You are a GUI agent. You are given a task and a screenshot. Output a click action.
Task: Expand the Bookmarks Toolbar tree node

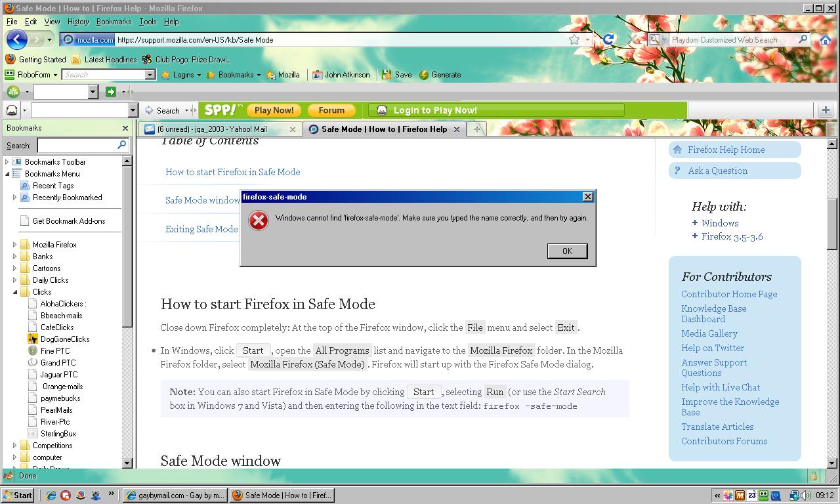coord(7,162)
